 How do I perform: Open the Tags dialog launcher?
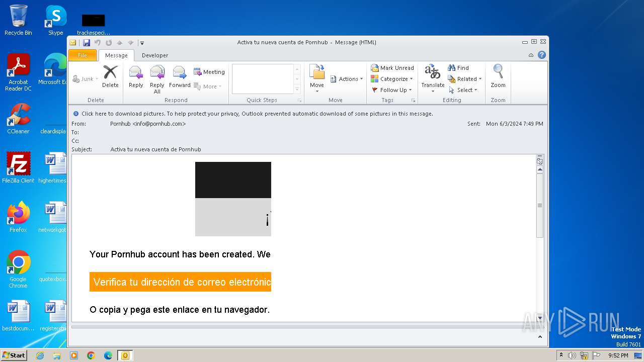(414, 101)
